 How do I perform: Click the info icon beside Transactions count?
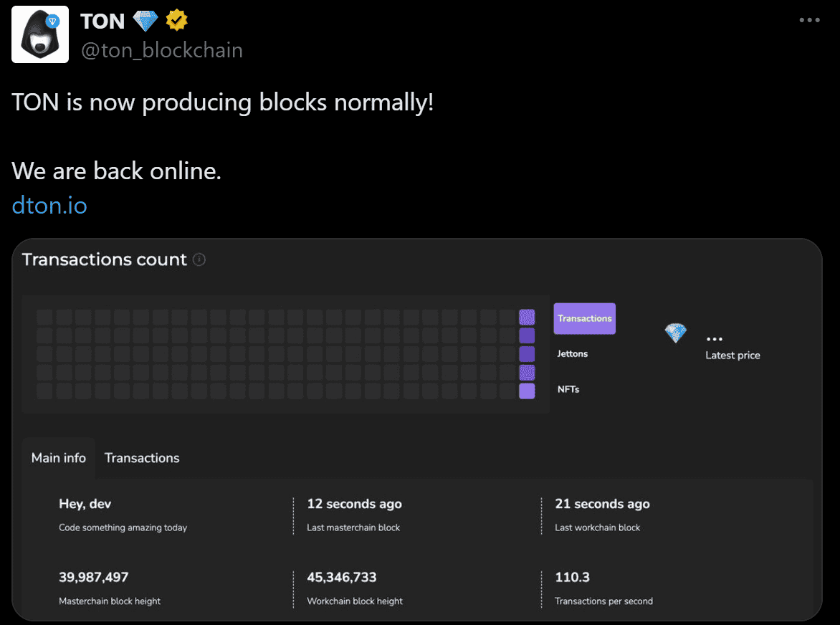(199, 259)
